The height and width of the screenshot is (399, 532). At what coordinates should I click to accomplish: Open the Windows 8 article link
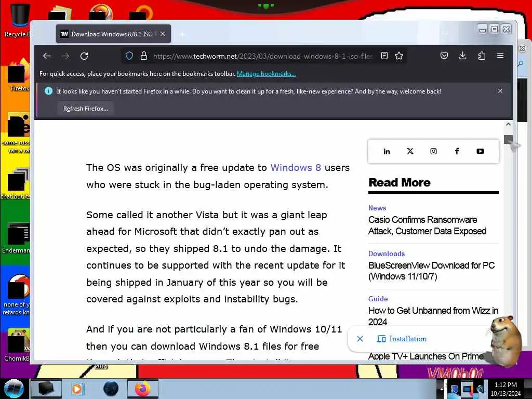pos(296,168)
